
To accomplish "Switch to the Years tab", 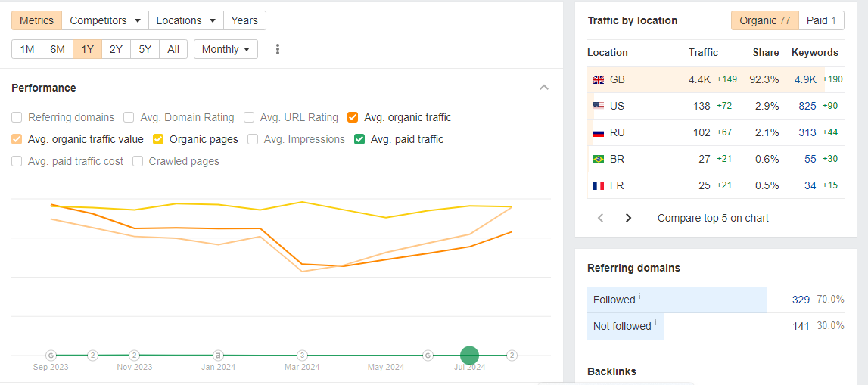I will click(x=244, y=20).
